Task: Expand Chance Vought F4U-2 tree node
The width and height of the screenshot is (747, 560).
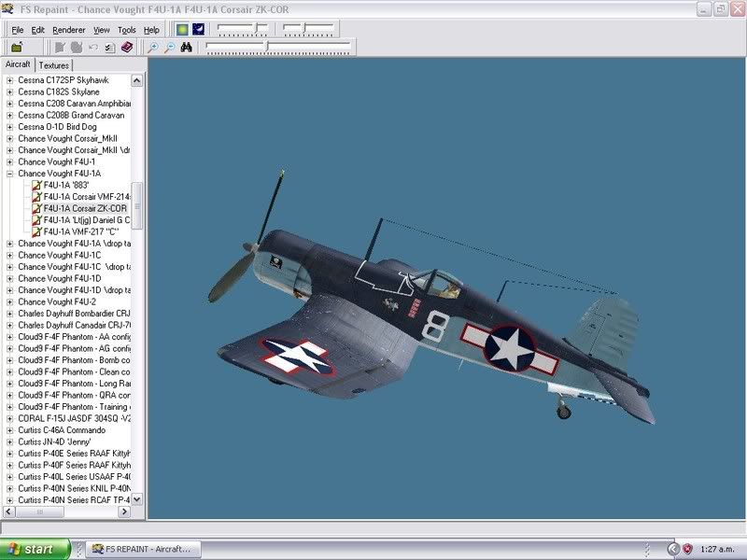Action: (10, 301)
